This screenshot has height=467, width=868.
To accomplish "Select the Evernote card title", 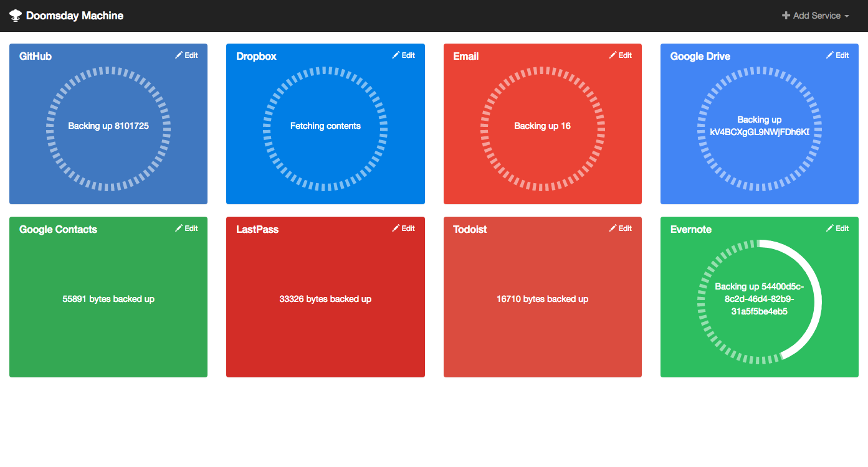I will point(691,229).
